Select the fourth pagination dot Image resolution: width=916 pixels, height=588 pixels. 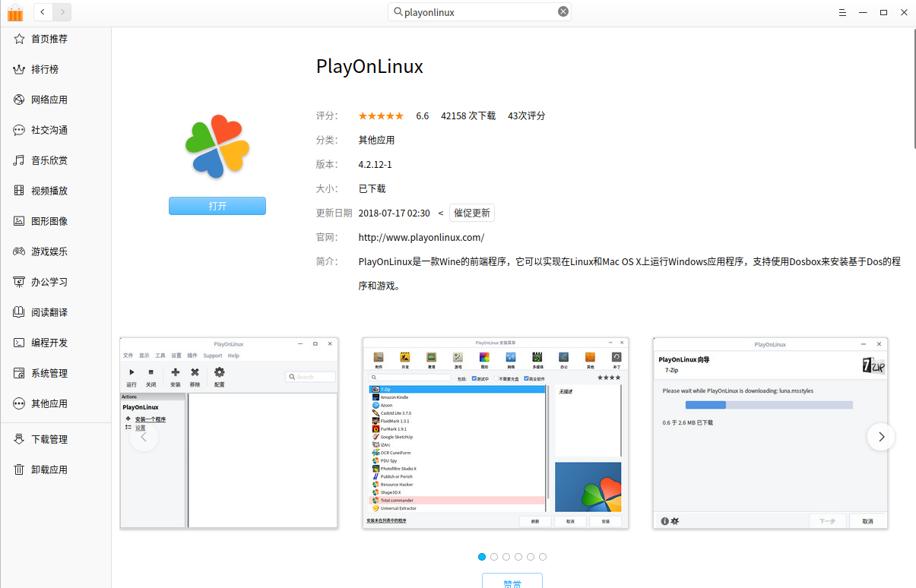coord(518,557)
